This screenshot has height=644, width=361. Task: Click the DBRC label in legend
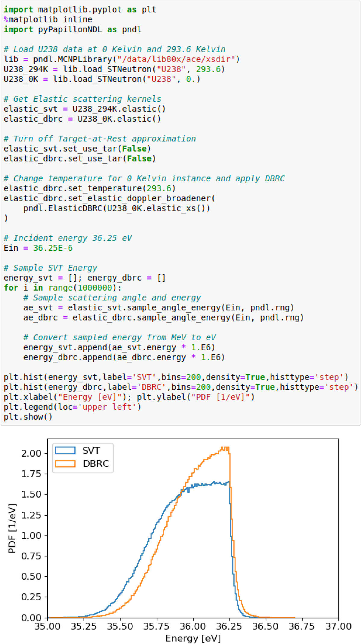point(96,463)
